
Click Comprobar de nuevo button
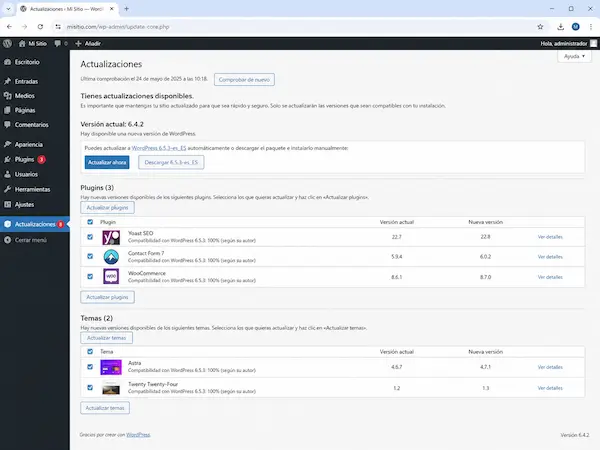coord(244,80)
